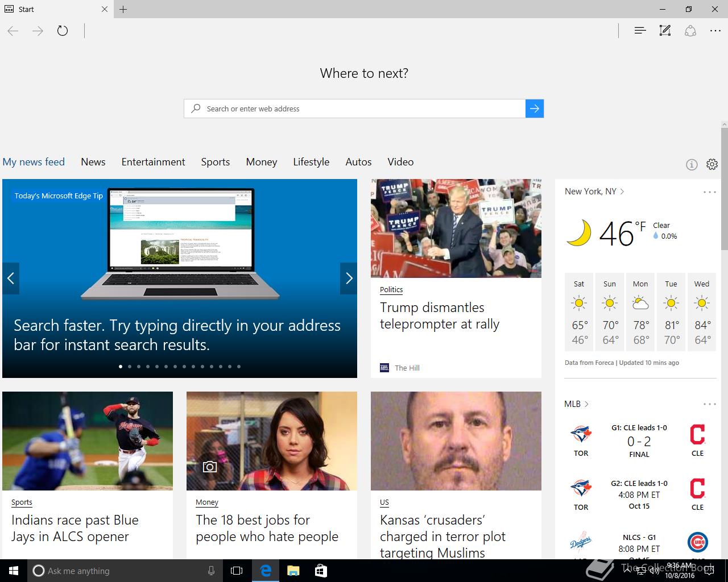Expand the MLB scores section
The image size is (728, 582).
(x=576, y=404)
